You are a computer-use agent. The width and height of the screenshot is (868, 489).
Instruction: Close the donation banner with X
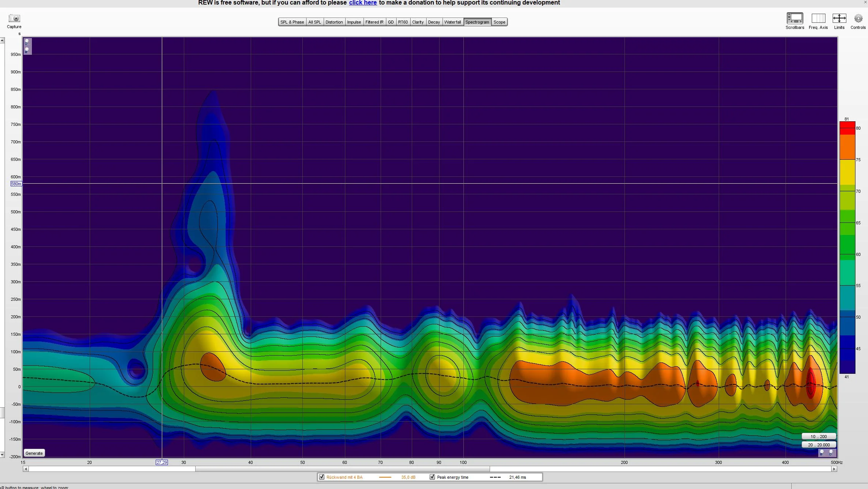pos(865,2)
